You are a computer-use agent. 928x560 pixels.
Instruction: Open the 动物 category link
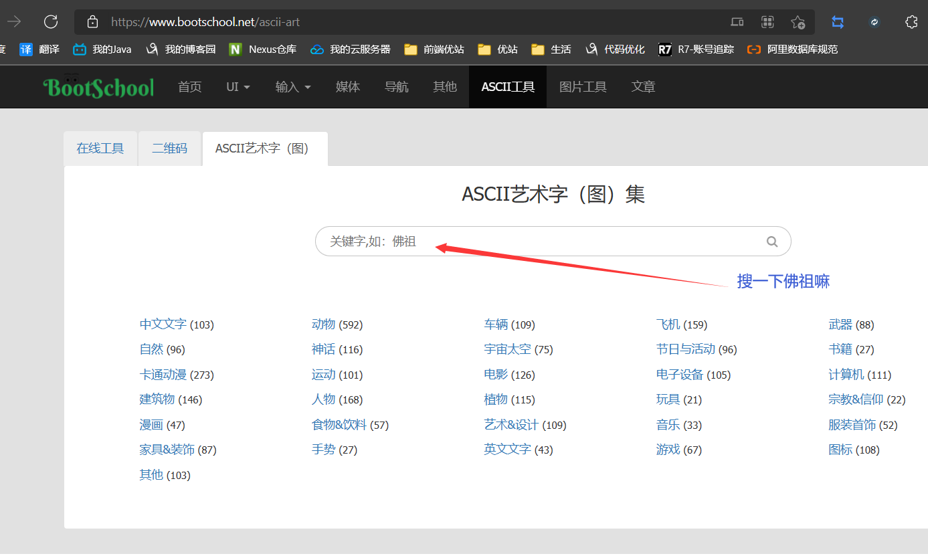(324, 324)
